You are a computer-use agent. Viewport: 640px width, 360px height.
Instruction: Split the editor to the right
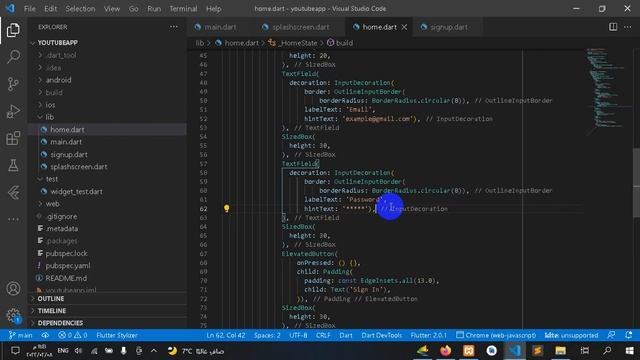coord(613,27)
